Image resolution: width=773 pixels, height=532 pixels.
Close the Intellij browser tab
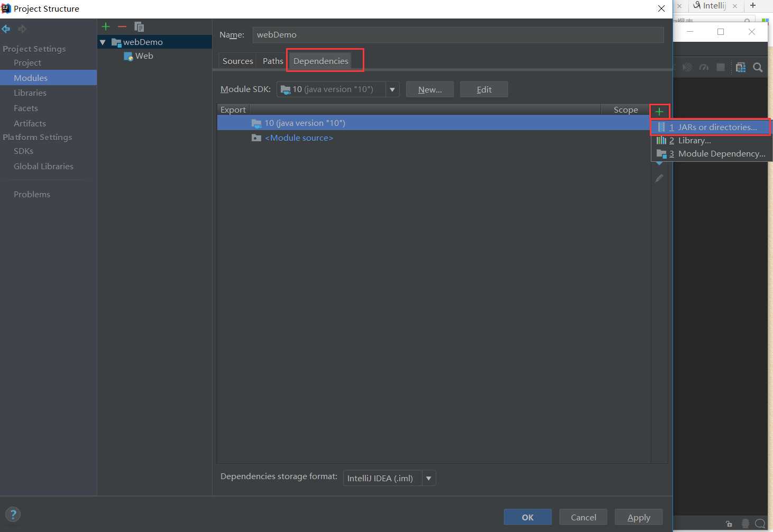[734, 6]
